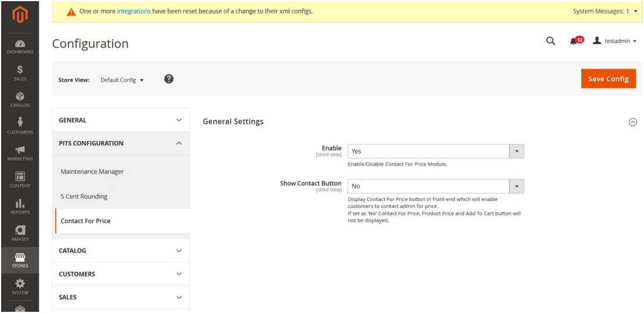Expand the General configuration section

pos(121,120)
